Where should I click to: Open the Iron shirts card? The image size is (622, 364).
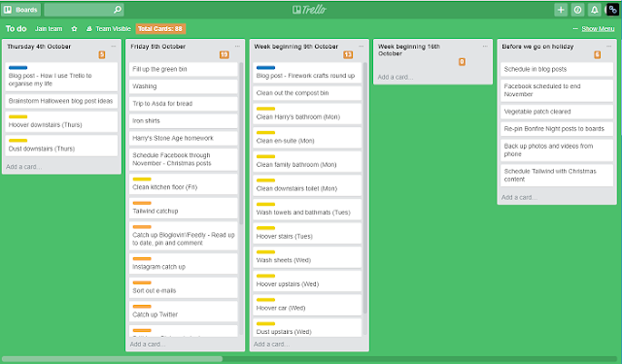pos(184,120)
